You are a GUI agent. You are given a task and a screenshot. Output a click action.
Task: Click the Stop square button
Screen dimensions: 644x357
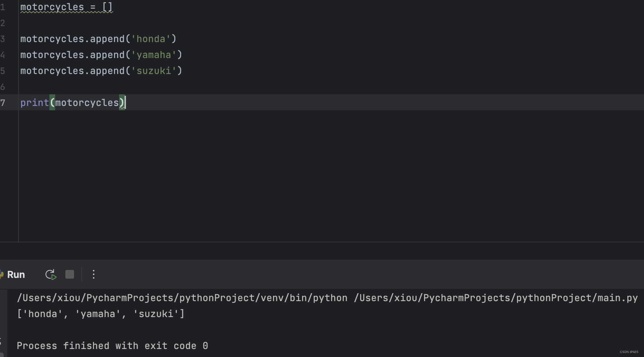click(x=70, y=274)
